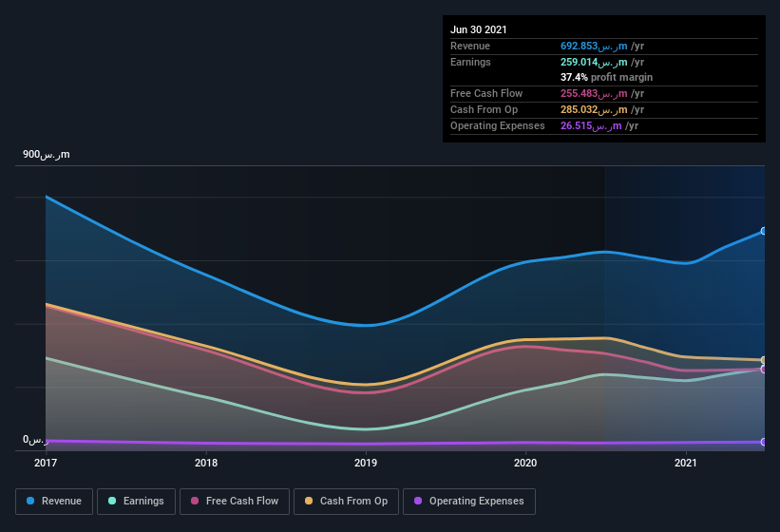Click the 2020 x-axis label

click(x=525, y=463)
